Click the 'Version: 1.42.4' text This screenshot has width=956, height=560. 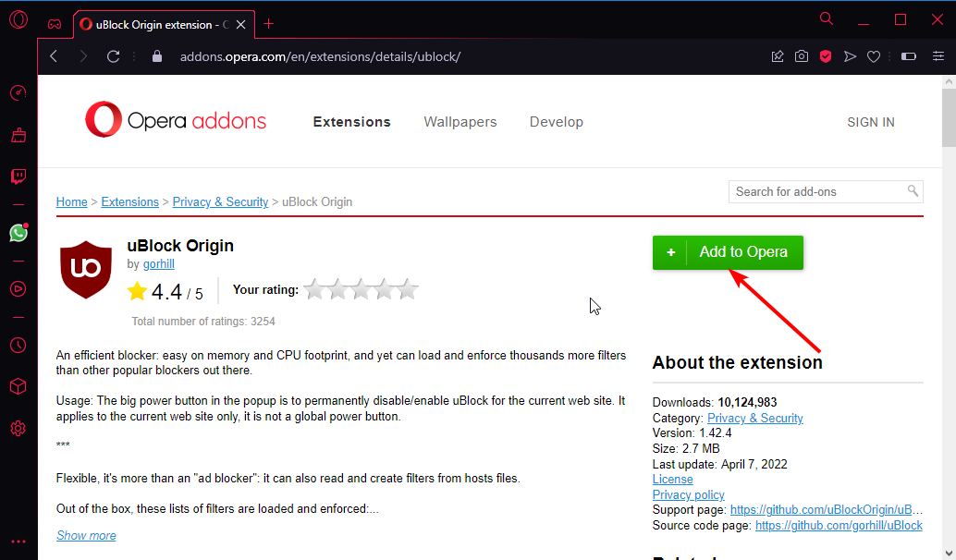(x=692, y=432)
